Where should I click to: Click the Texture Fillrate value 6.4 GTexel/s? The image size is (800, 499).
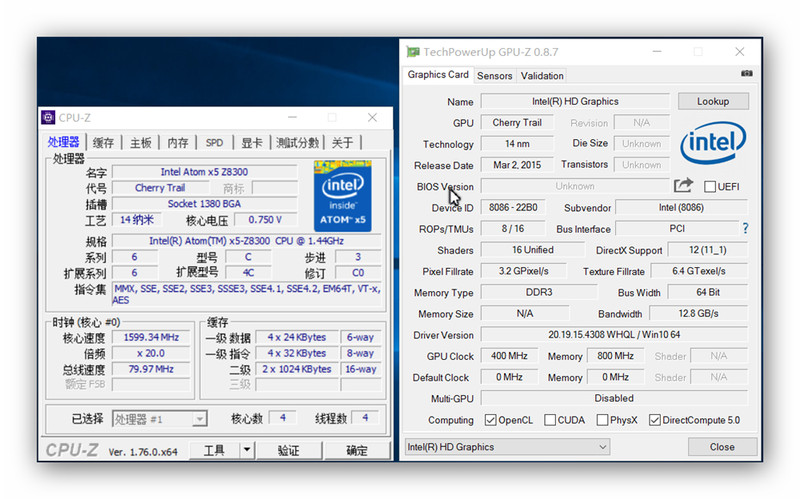(x=699, y=271)
